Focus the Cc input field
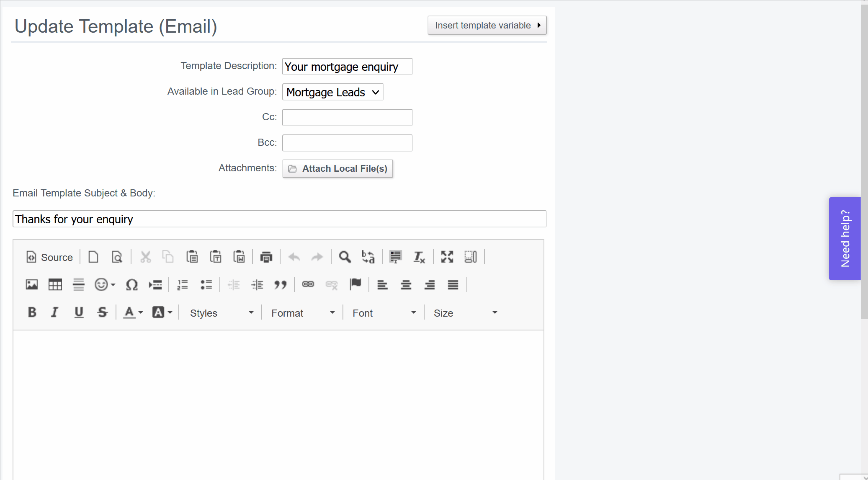868x480 pixels. pyautogui.click(x=347, y=117)
